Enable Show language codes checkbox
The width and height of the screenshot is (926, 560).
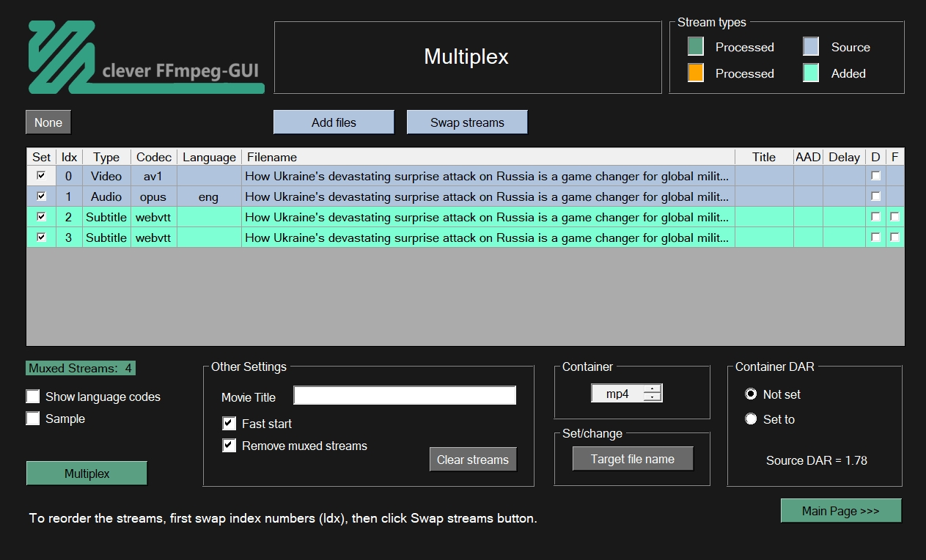[33, 397]
